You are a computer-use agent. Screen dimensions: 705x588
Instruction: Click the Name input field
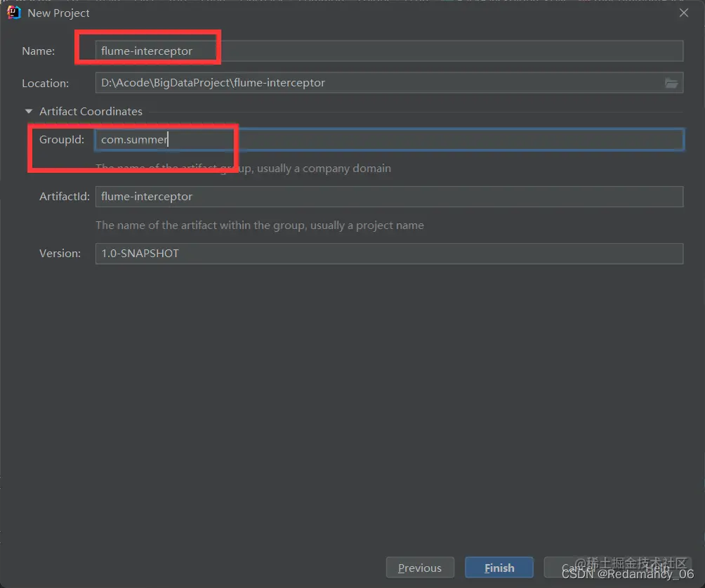point(390,51)
